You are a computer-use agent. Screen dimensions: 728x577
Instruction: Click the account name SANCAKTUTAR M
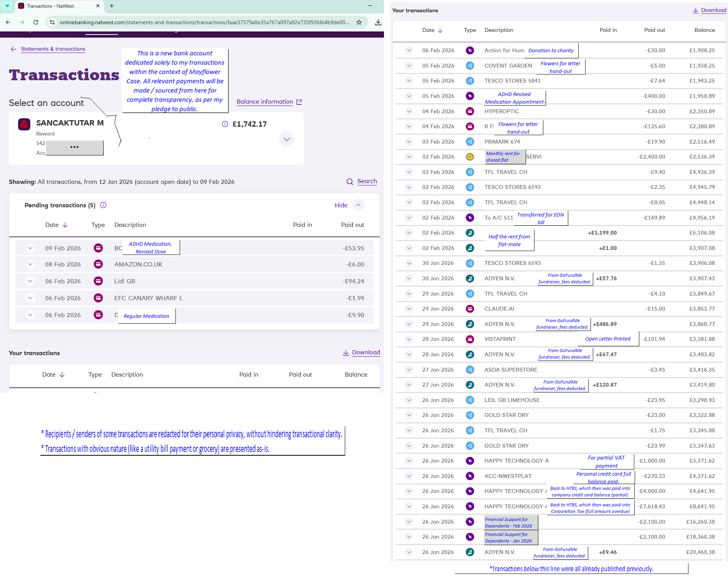pyautogui.click(x=70, y=123)
